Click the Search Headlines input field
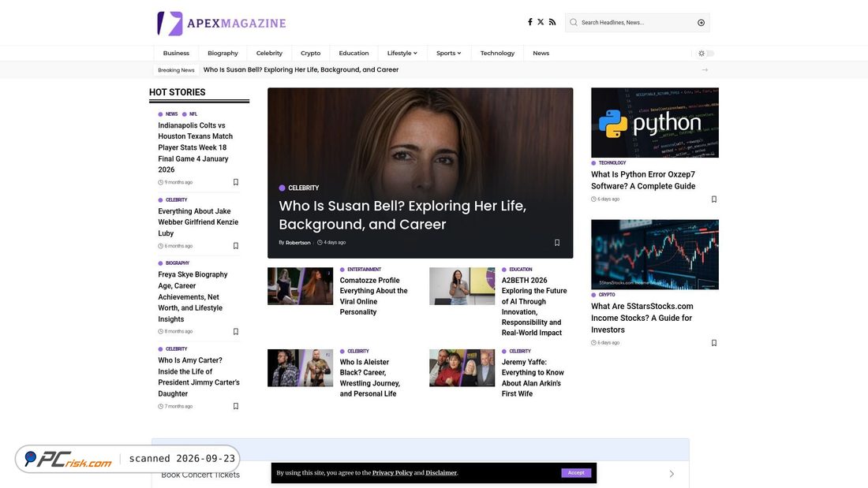This screenshot has width=868, height=488. pos(637,23)
